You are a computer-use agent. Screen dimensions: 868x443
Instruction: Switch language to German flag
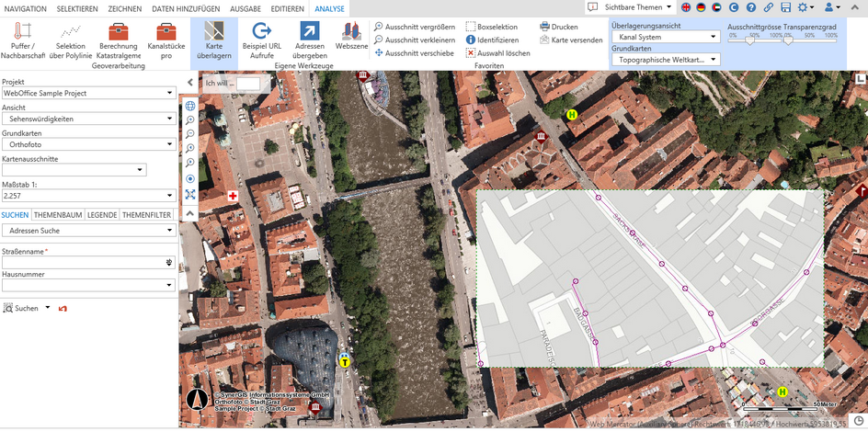(x=701, y=7)
